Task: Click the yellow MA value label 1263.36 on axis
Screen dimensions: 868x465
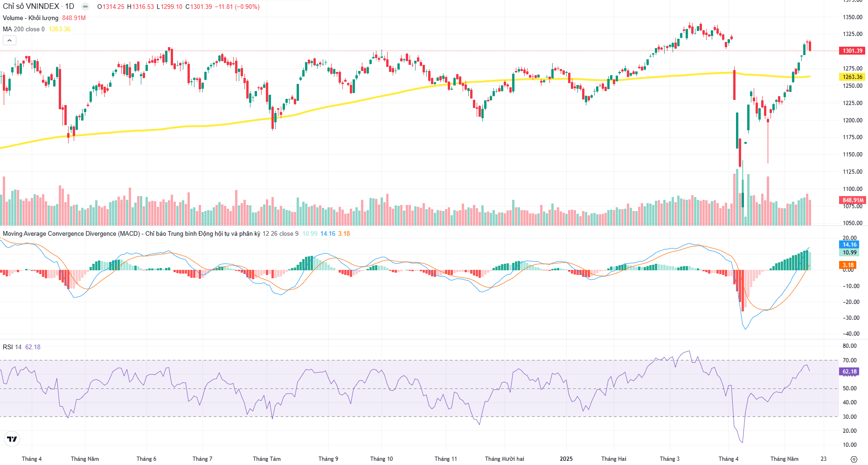Action: 852,77
